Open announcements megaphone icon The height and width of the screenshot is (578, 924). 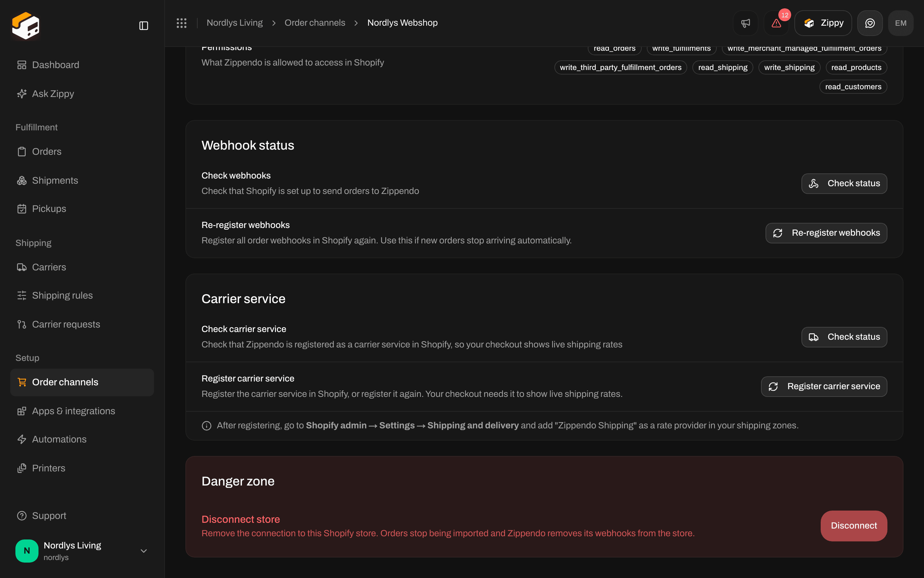pyautogui.click(x=745, y=23)
